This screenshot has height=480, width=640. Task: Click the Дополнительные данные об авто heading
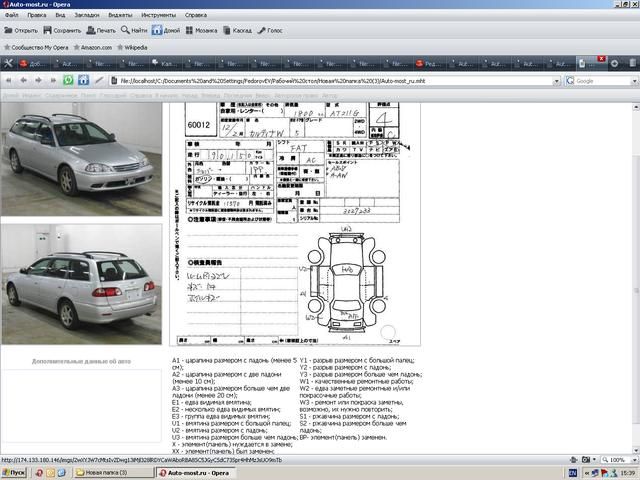[81, 361]
